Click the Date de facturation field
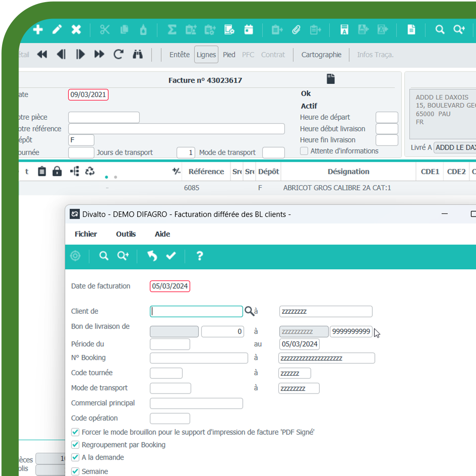Image resolution: width=476 pixels, height=476 pixels. click(170, 286)
